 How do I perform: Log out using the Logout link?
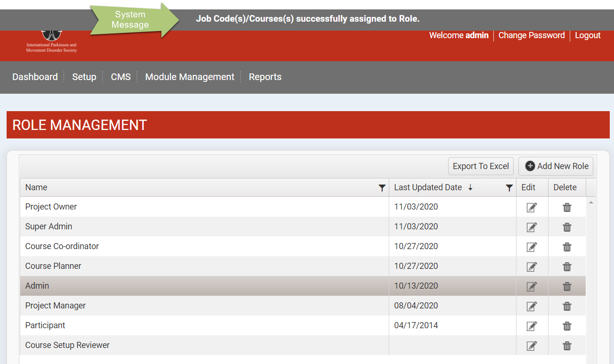tap(588, 35)
